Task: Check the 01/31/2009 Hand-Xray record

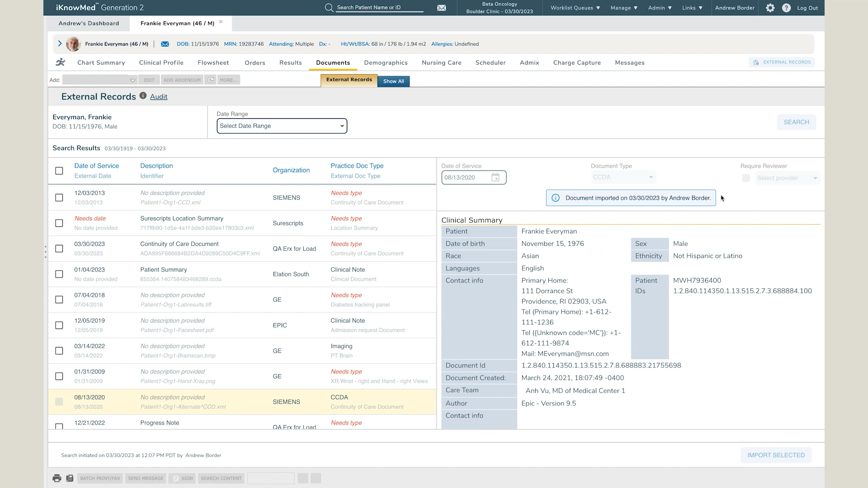Action: 59,376
